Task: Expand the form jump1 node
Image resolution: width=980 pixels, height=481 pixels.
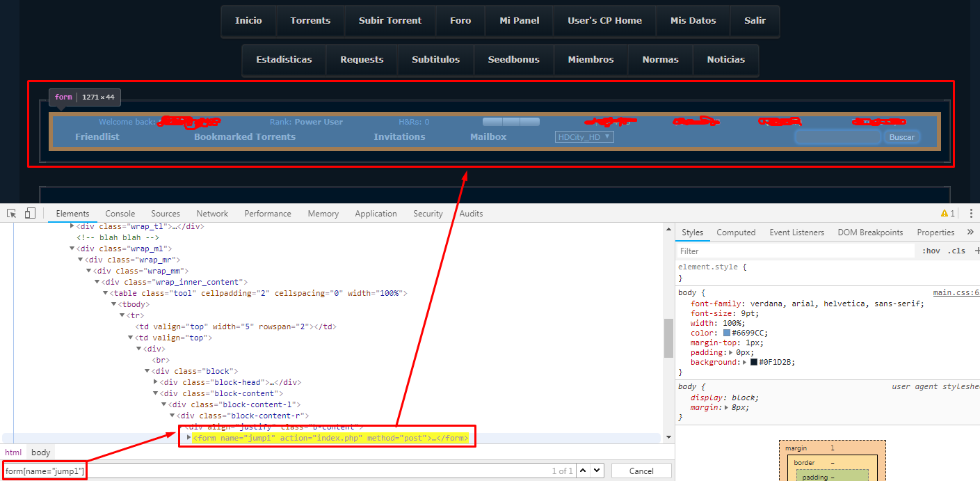Action: pyautogui.click(x=189, y=438)
